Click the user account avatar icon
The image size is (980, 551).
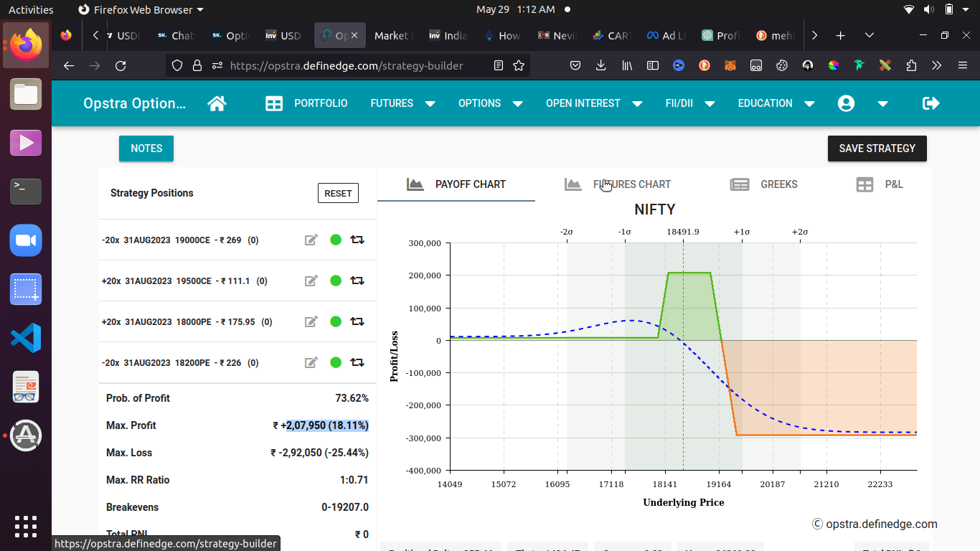pos(846,103)
